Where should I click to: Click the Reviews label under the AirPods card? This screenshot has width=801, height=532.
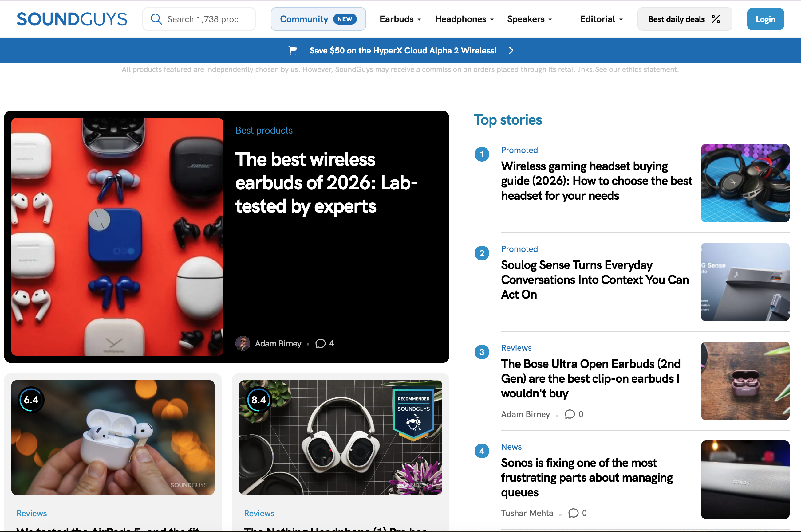tap(32, 513)
